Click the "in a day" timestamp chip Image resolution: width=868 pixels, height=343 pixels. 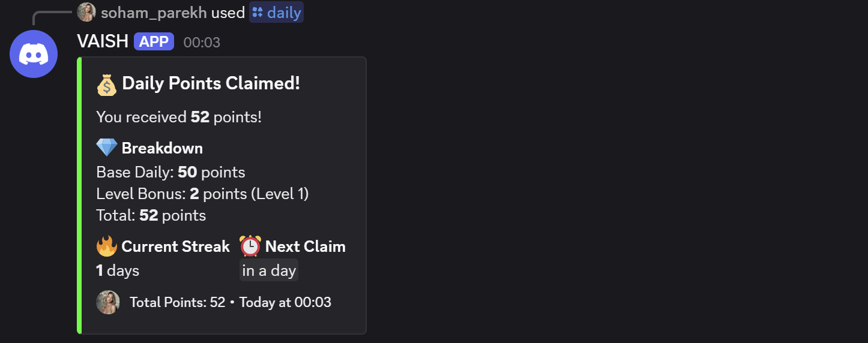coord(269,270)
